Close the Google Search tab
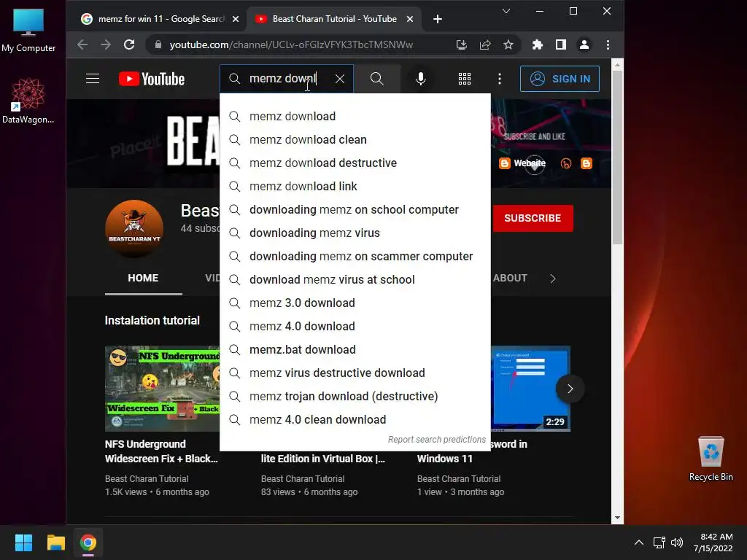The width and height of the screenshot is (747, 560). [236, 19]
